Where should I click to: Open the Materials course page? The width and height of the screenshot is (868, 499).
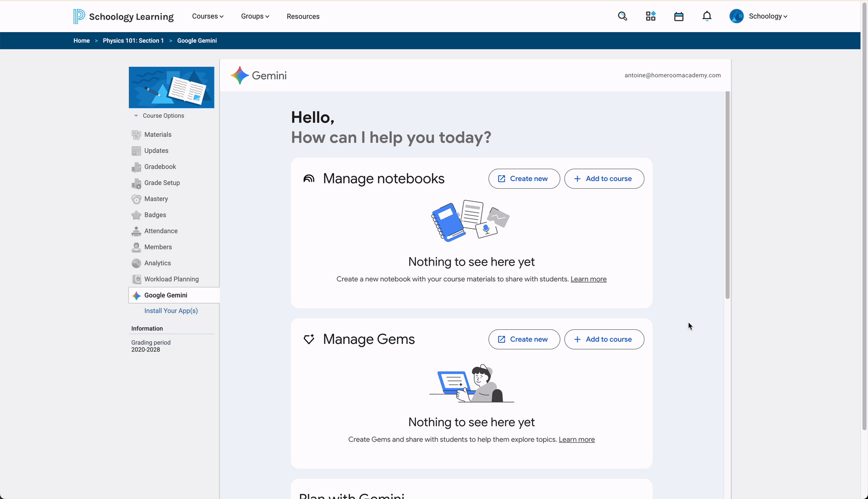pos(158,135)
